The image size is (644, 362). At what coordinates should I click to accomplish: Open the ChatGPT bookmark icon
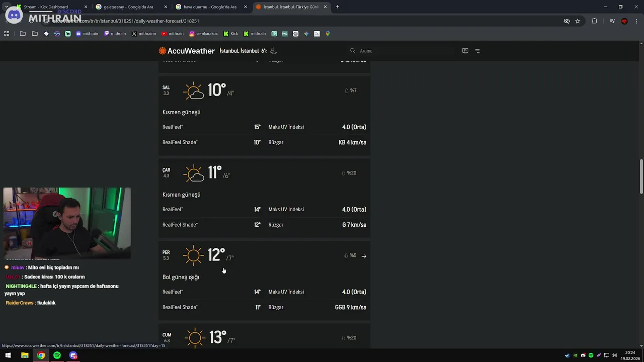click(x=295, y=34)
